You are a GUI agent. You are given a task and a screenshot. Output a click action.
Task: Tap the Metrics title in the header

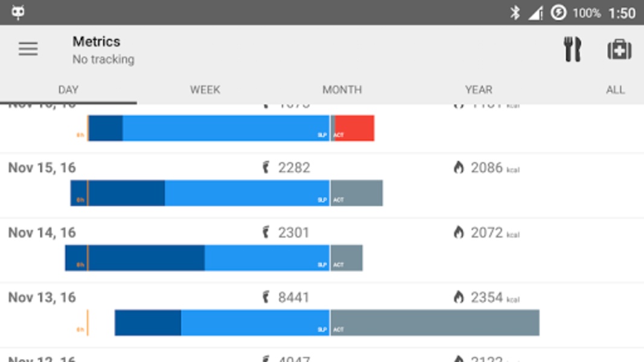[x=97, y=42]
